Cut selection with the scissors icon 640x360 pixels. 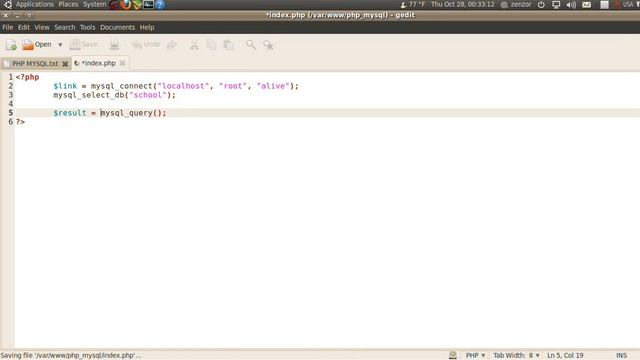tap(194, 44)
